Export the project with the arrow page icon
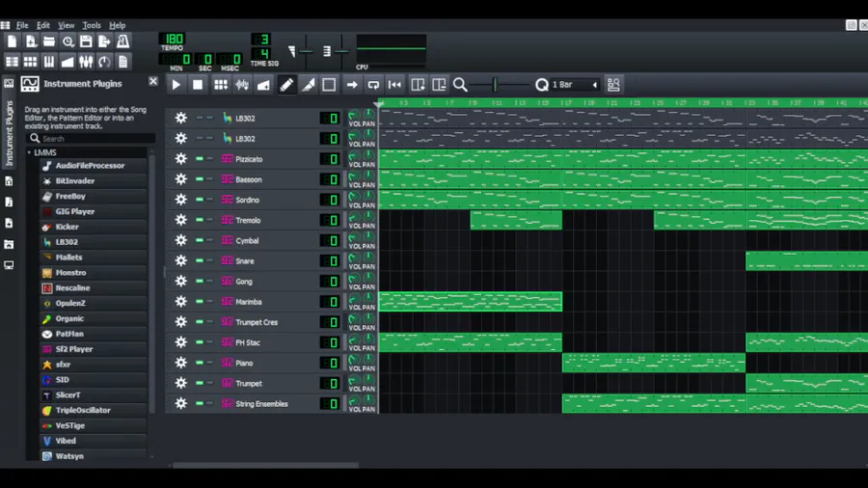Image resolution: width=868 pixels, height=488 pixels. (x=104, y=41)
